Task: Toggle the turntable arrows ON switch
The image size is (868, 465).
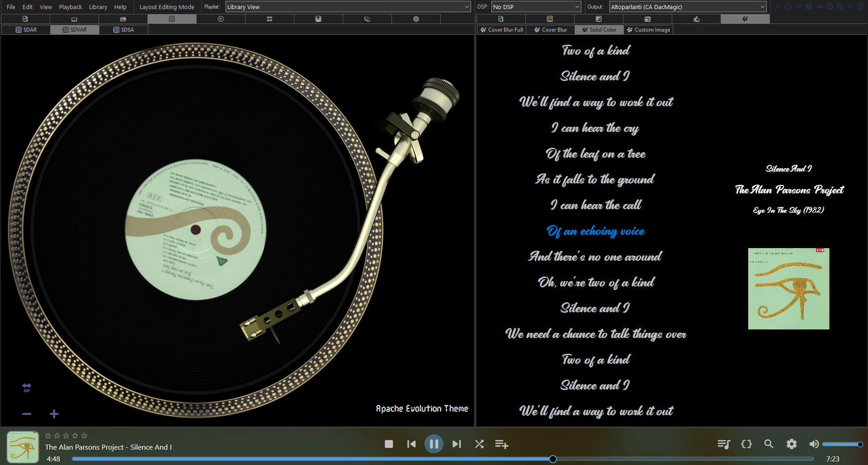Action: pos(27,387)
